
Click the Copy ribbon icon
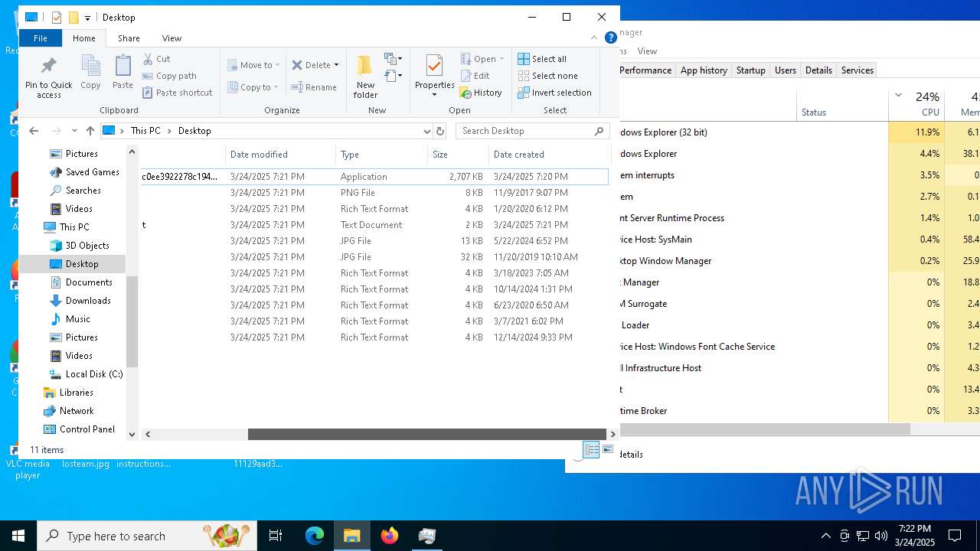coord(90,73)
